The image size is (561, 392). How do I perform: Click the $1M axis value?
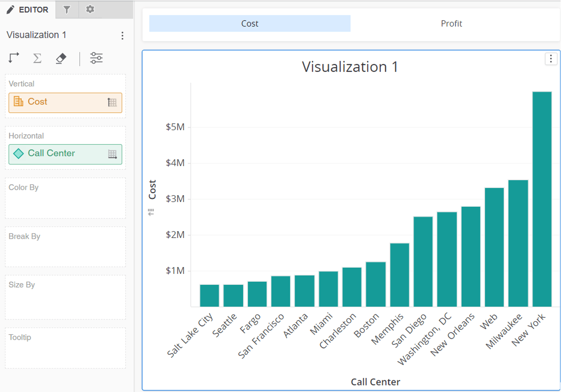click(175, 271)
